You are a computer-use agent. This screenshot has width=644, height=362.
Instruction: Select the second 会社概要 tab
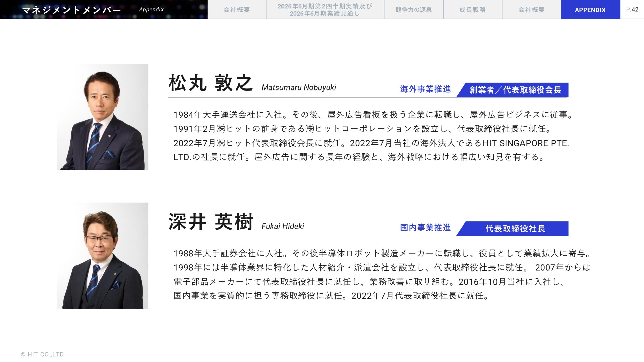(x=531, y=10)
